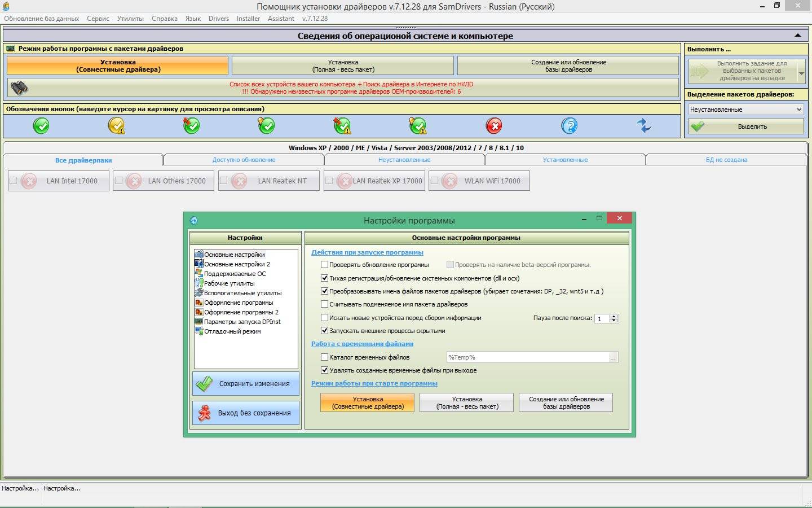Click Выход без сохранения button

(245, 413)
